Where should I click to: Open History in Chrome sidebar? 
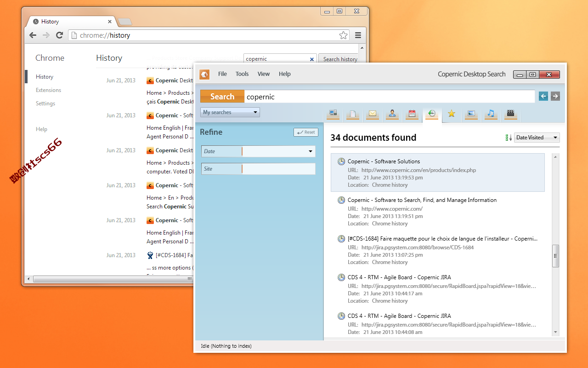45,77
